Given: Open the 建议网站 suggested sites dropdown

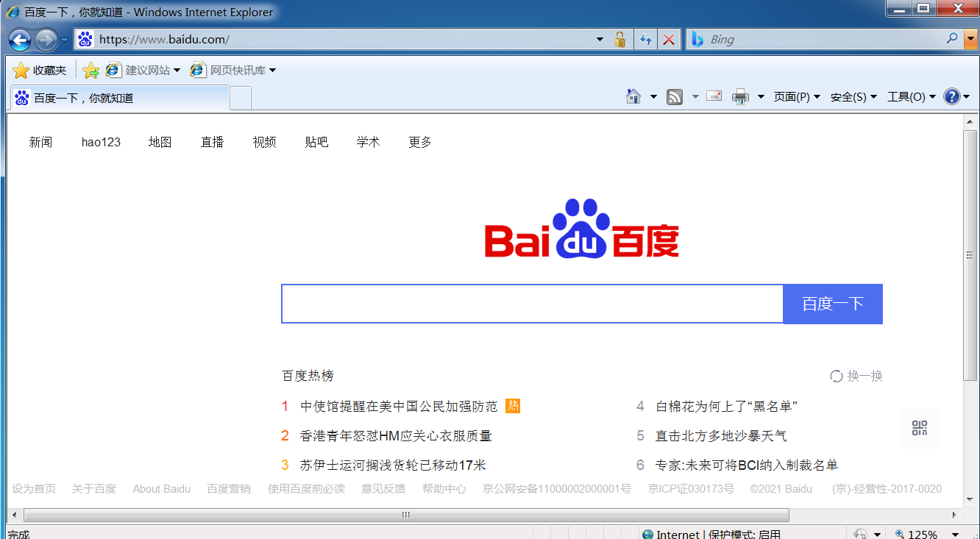Looking at the screenshot, I should [x=143, y=71].
